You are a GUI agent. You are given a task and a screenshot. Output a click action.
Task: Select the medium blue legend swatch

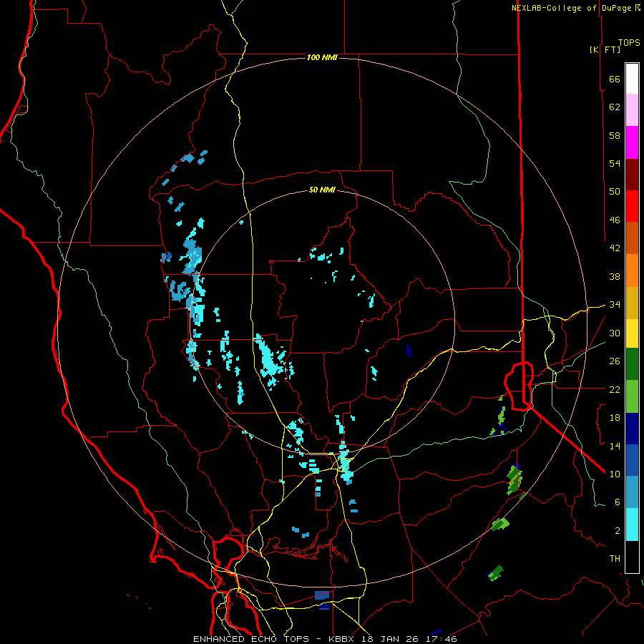[x=632, y=460]
